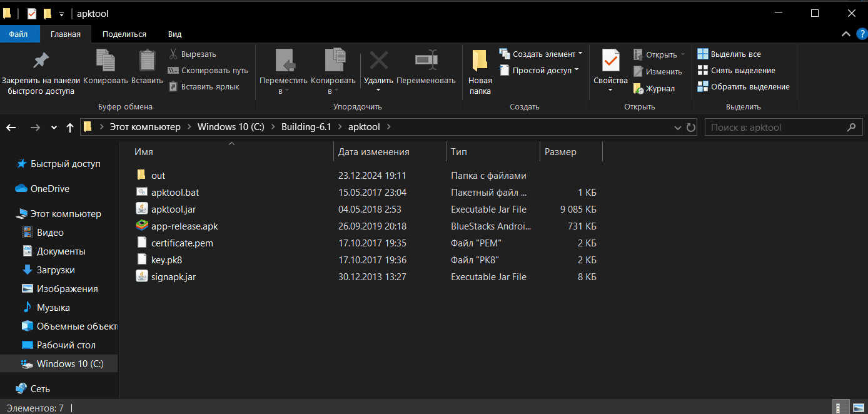868x414 pixels.
Task: Open the address bar history dropdown
Action: pos(678,128)
